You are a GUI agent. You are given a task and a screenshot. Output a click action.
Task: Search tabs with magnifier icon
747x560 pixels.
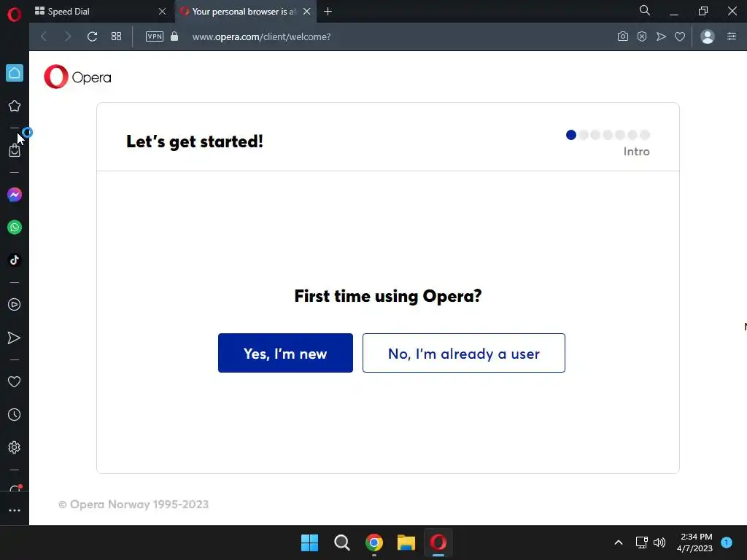coord(645,10)
